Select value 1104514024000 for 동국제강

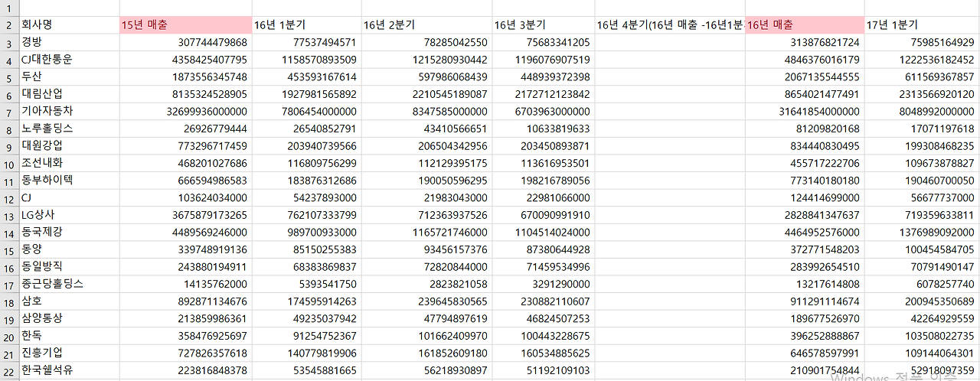tap(543, 232)
